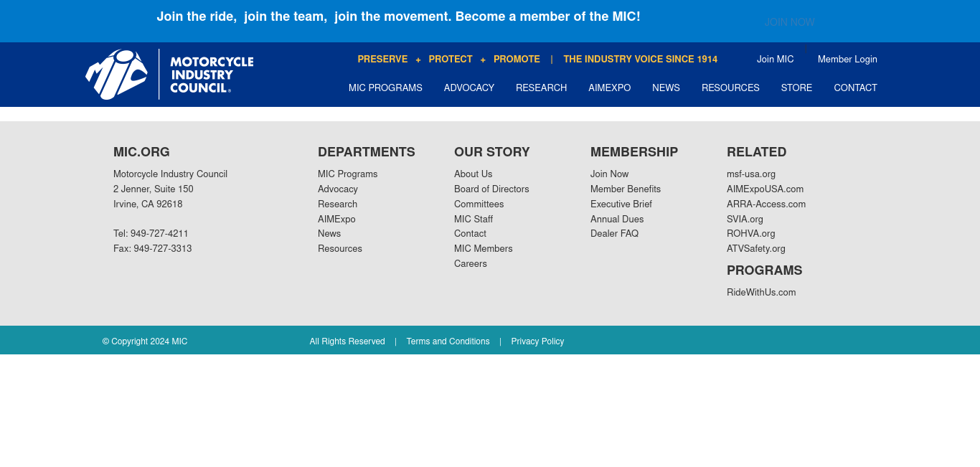Image resolution: width=980 pixels, height=467 pixels.
Task: Click the OUR STORY column heading
Action: click(492, 152)
